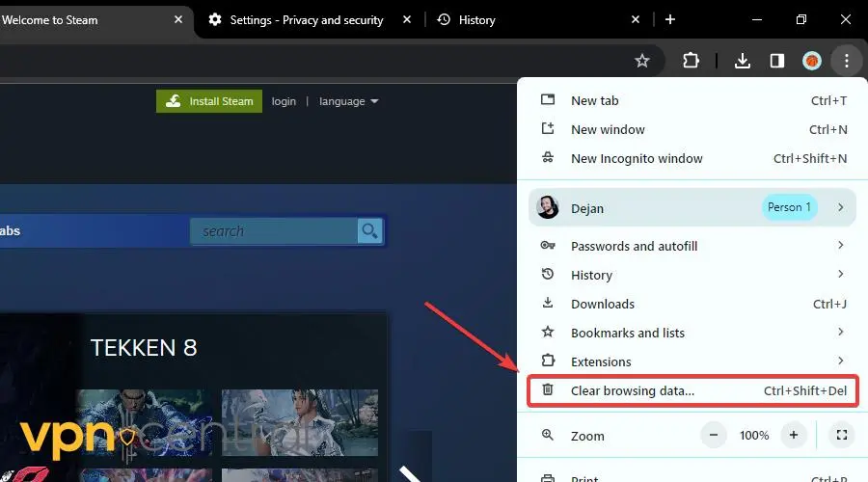The width and height of the screenshot is (868, 482).
Task: Expand Extensions submenu chevron
Action: 840,361
